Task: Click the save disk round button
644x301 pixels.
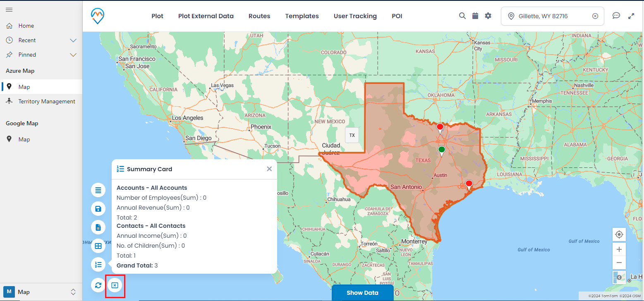Action: (98, 209)
